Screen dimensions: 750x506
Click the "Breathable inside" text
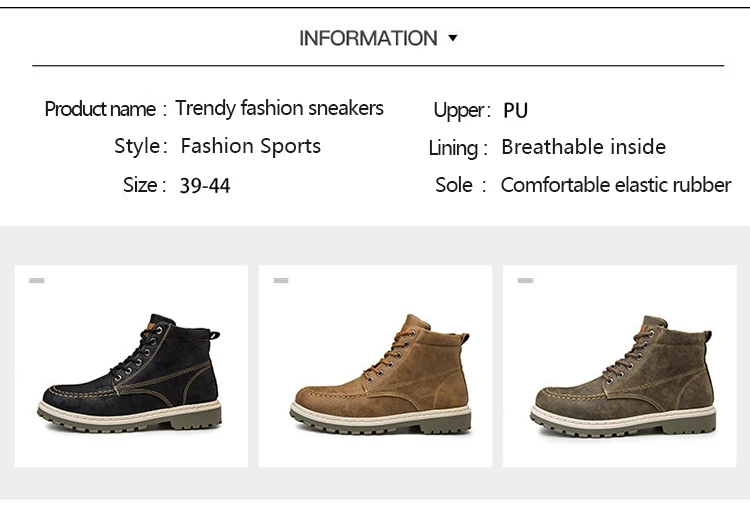click(583, 147)
